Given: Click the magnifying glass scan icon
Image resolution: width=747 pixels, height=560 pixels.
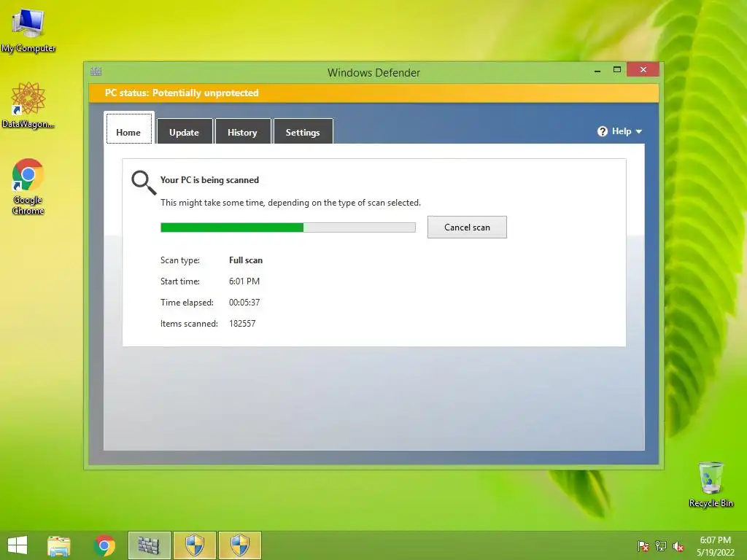Looking at the screenshot, I should (144, 183).
